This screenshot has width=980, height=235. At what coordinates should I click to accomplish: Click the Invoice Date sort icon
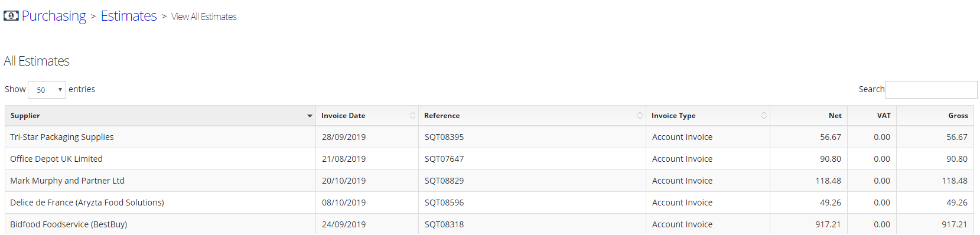pos(412,116)
